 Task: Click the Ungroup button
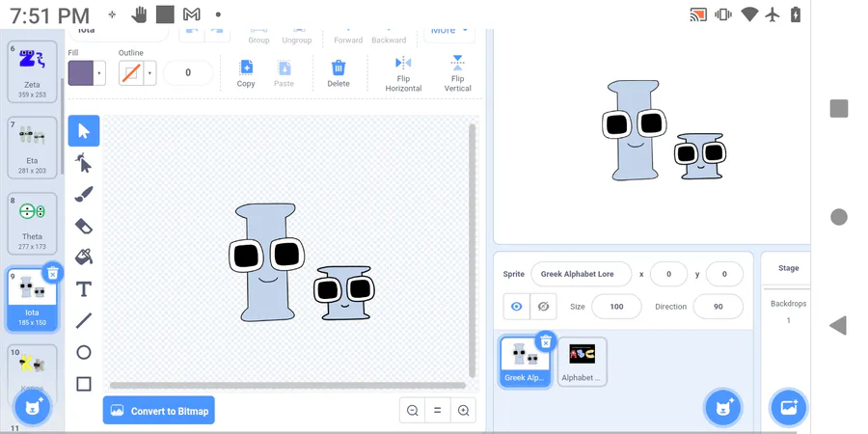pyautogui.click(x=297, y=36)
